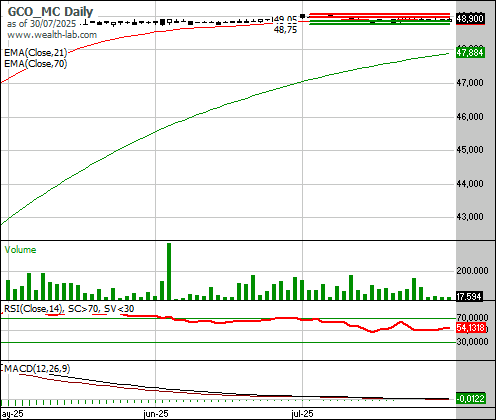Click the 47,000 price axis label
Image resolution: width=496 pixels, height=420 pixels.
470,83
